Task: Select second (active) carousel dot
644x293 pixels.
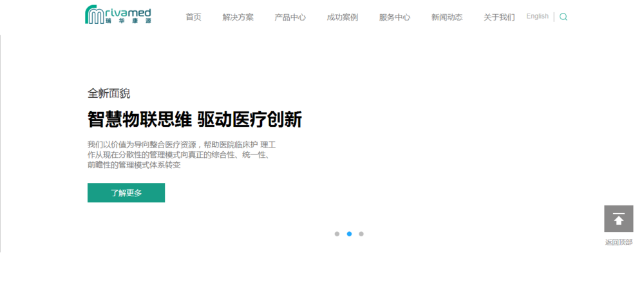Action: pos(349,234)
